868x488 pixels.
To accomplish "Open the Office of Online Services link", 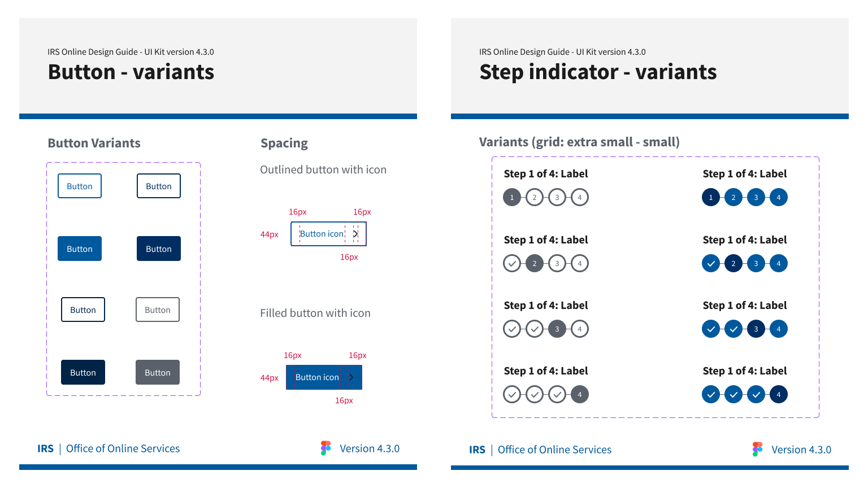I will pyautogui.click(x=123, y=448).
